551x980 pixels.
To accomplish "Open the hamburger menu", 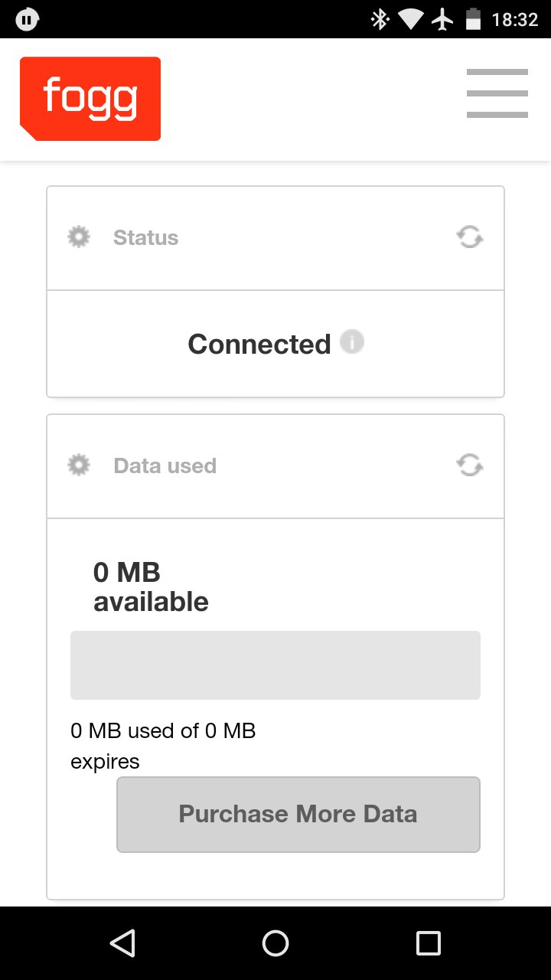I will (497, 93).
